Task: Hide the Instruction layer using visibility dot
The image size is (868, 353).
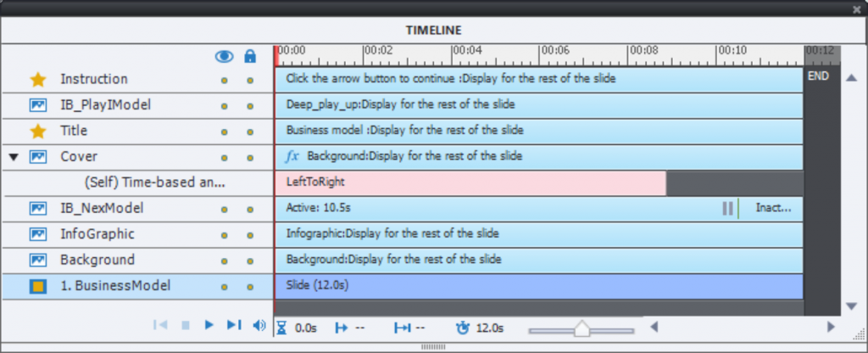Action: [224, 81]
